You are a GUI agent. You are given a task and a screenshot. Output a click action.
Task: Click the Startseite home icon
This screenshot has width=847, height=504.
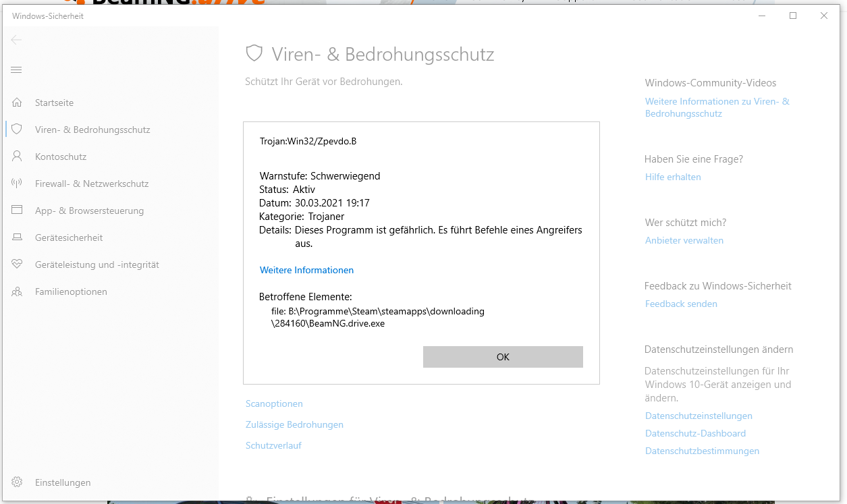17,103
